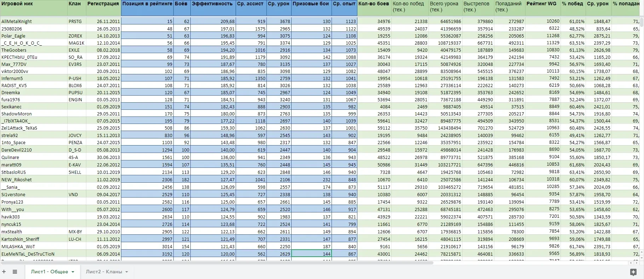Click the Explore icon in bottom corner
The height and width of the screenshot is (279, 644).
tap(633, 272)
